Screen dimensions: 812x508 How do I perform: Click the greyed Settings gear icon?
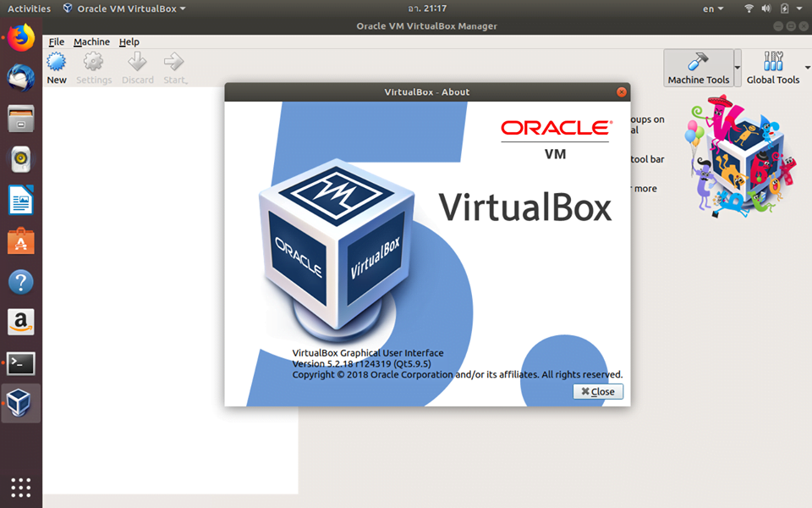pyautogui.click(x=93, y=62)
